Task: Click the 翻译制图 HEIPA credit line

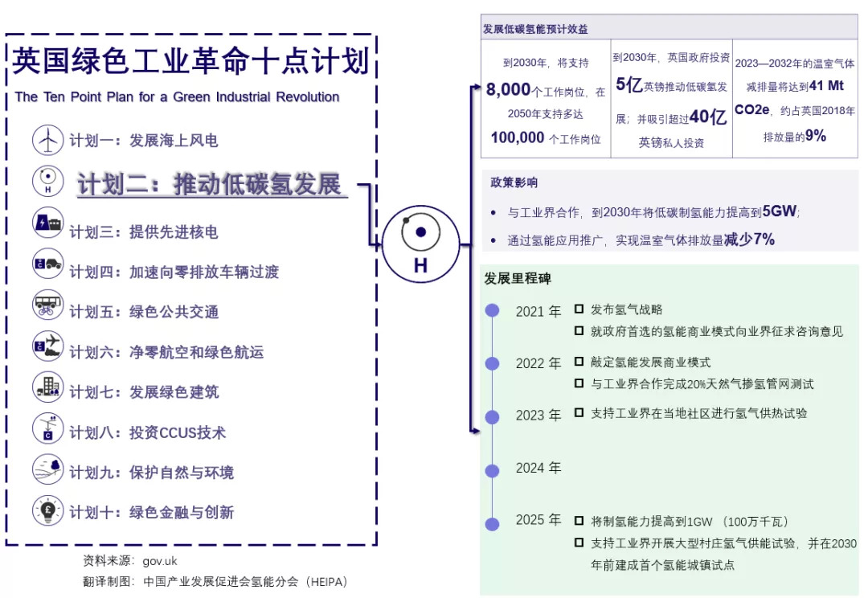Action: tap(215, 582)
